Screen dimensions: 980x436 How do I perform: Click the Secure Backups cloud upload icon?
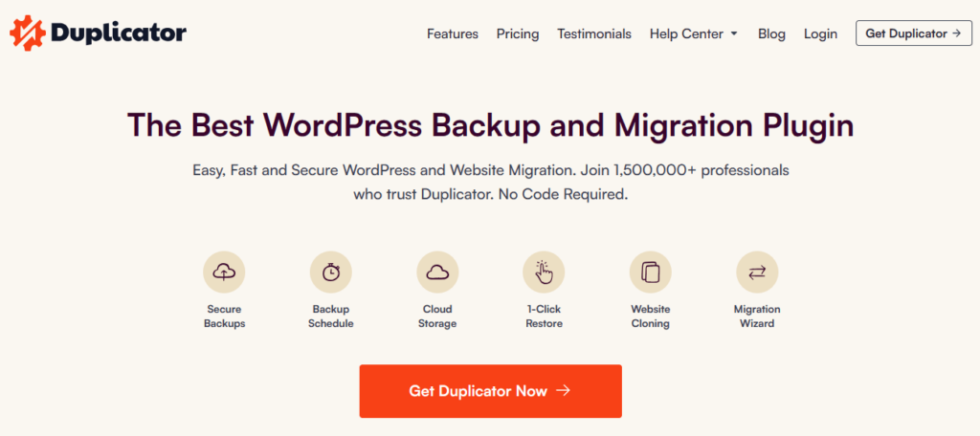tap(225, 272)
